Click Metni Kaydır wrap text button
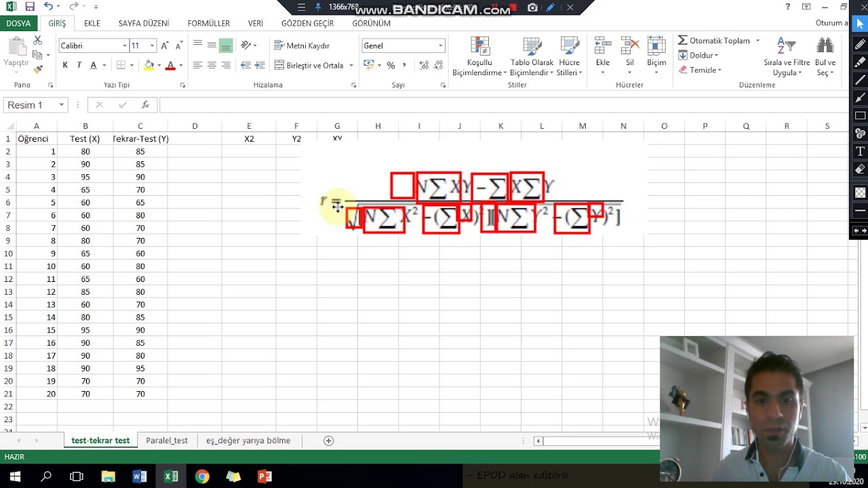The height and width of the screenshot is (488, 868). coord(302,45)
